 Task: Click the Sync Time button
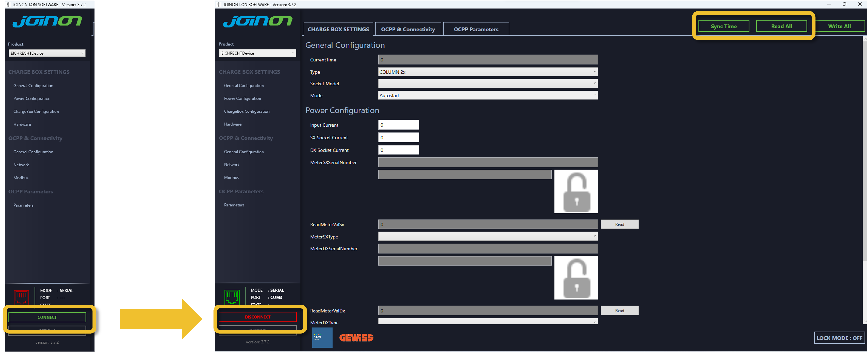723,26
